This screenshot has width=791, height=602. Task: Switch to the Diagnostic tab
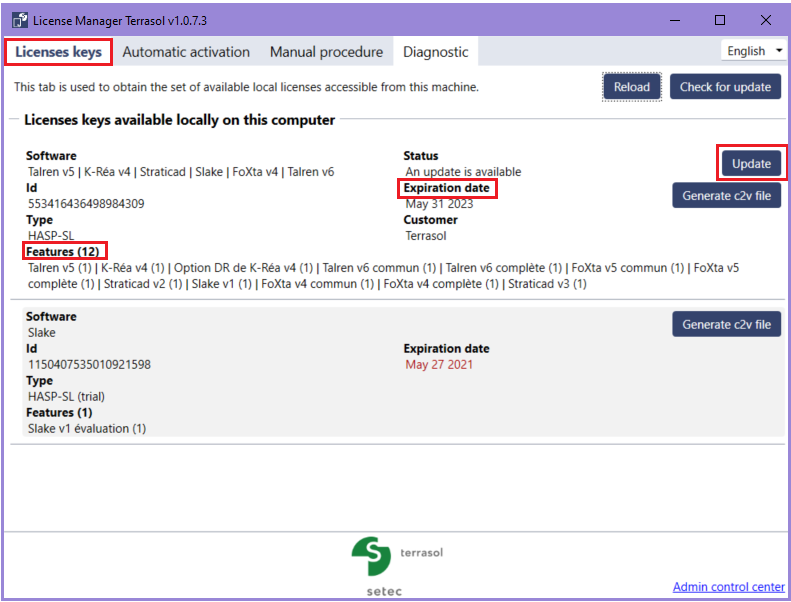436,52
